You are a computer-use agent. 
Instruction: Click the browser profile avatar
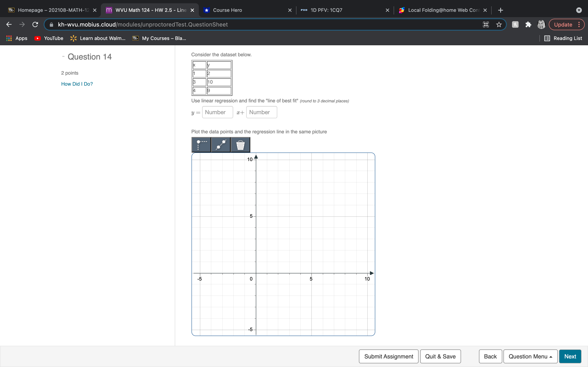(x=541, y=24)
